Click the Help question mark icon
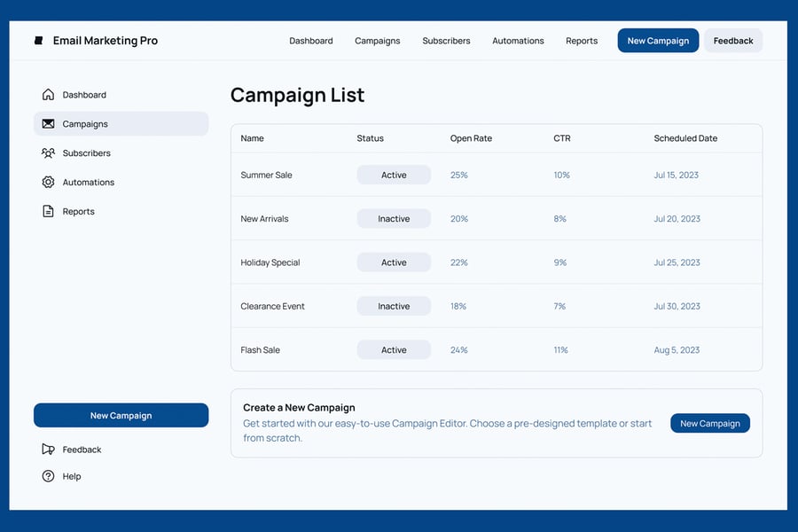This screenshot has width=798, height=532. click(x=48, y=476)
